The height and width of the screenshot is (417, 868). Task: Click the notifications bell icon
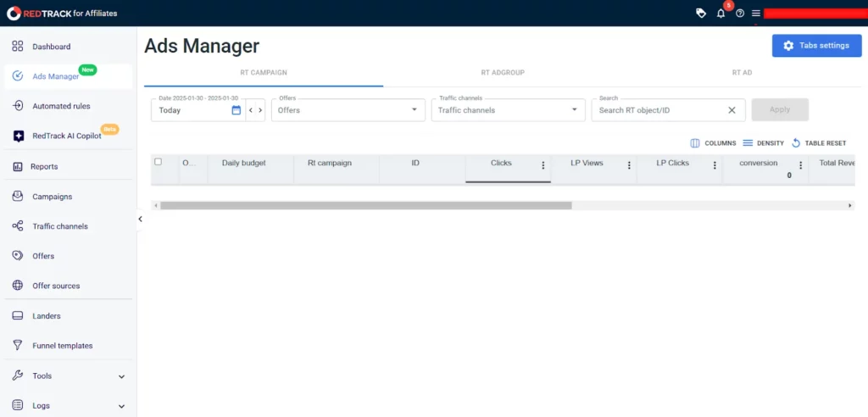point(721,14)
